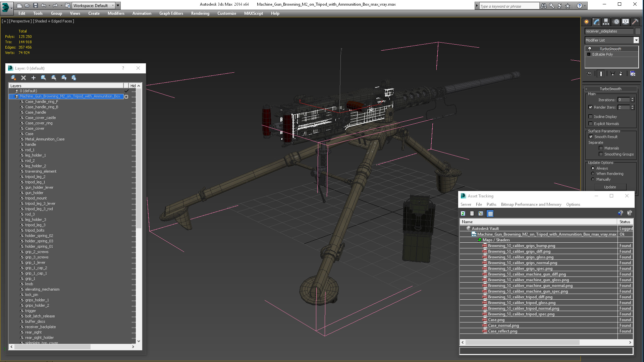Open the Motion command panel tab

pyautogui.click(x=616, y=22)
